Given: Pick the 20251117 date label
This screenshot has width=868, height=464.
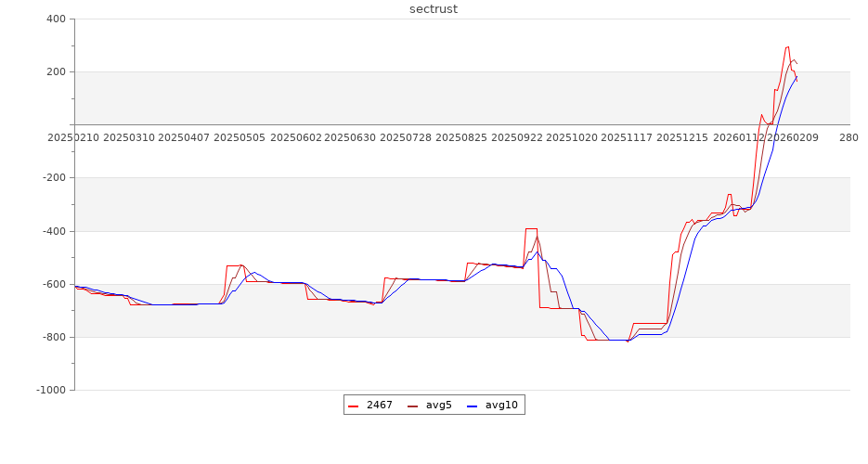Looking at the screenshot, I should click(627, 137).
